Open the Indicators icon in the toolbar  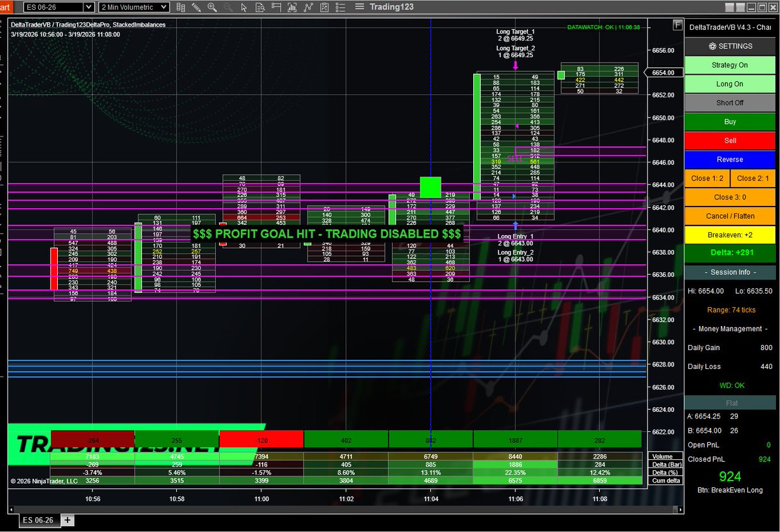tap(292, 7)
